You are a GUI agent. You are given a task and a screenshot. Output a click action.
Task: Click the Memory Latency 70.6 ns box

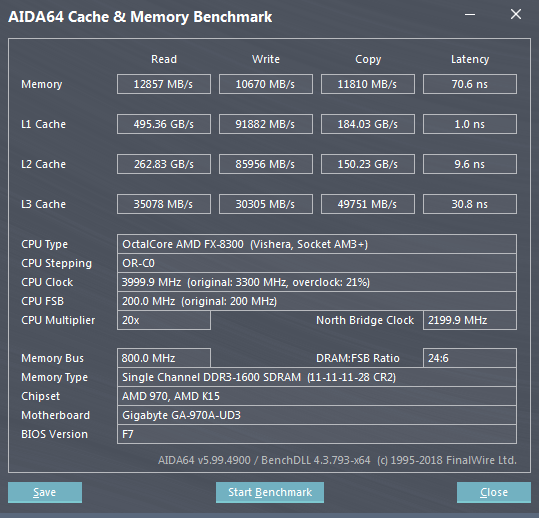(x=470, y=84)
